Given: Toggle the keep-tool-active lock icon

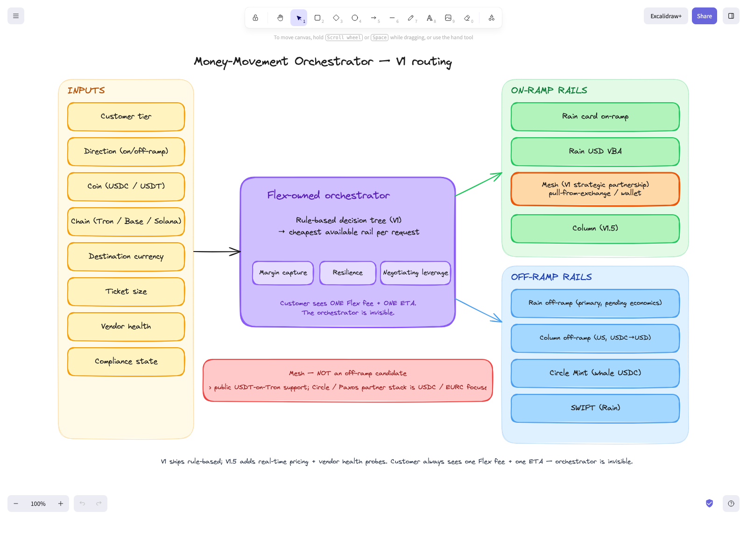Looking at the screenshot, I should [255, 18].
